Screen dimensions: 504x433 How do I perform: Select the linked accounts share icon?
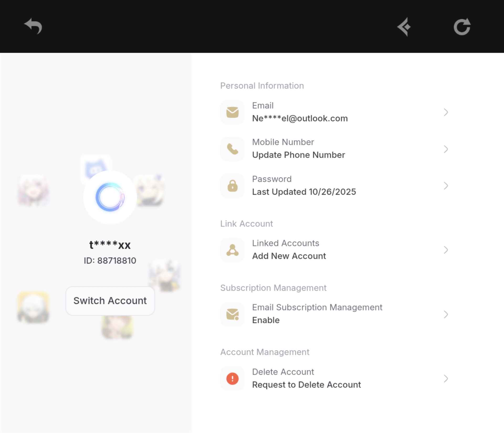[232, 250]
